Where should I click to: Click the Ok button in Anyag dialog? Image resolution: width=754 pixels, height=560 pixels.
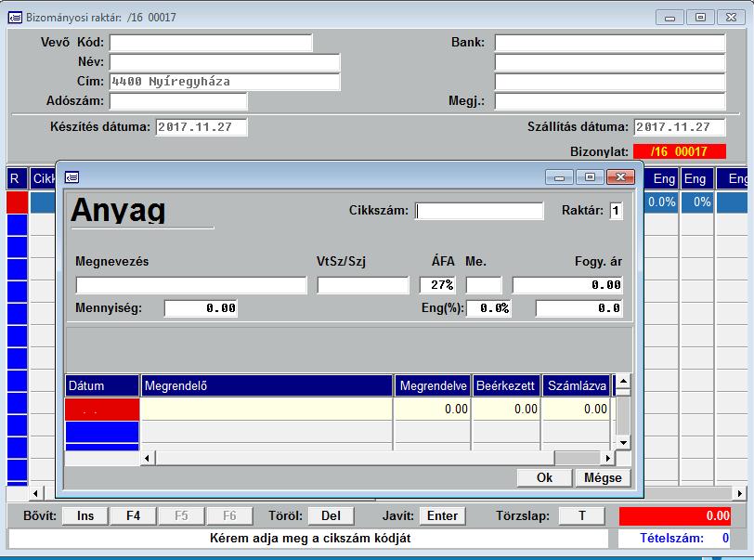tap(544, 477)
